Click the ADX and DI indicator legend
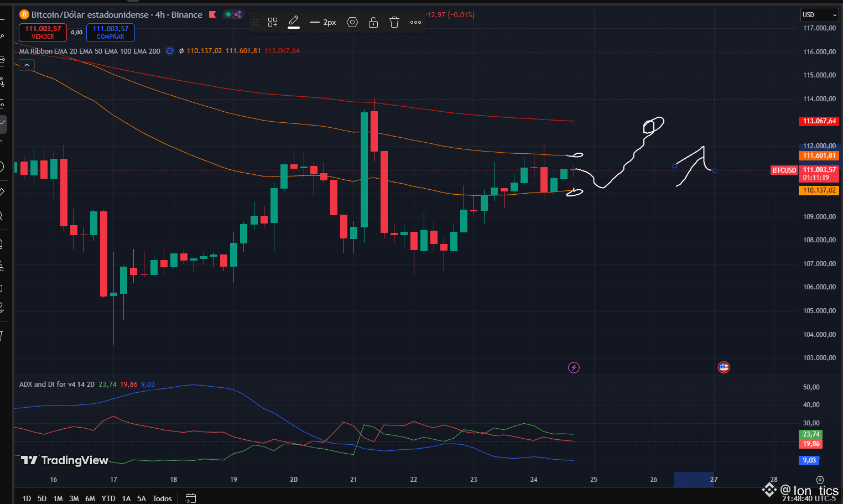This screenshot has width=843, height=504. (56, 384)
